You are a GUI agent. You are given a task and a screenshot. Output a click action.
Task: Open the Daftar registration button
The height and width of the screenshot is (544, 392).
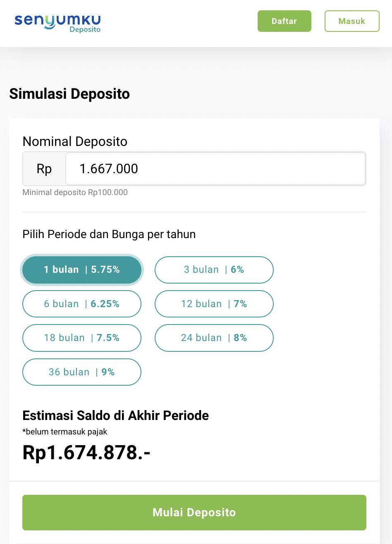(x=284, y=21)
